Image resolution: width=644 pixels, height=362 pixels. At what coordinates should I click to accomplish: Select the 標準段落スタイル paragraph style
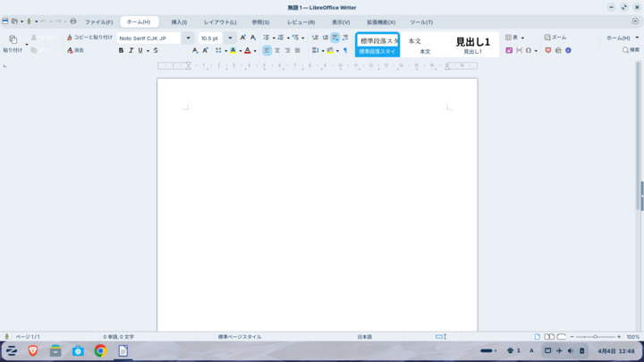point(377,45)
